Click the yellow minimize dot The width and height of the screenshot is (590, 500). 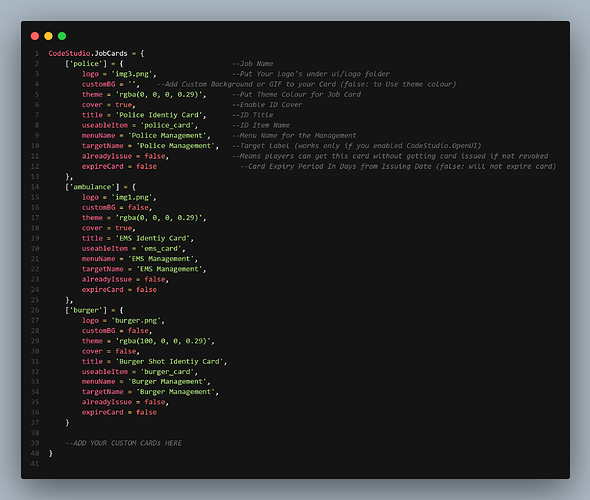[49, 36]
